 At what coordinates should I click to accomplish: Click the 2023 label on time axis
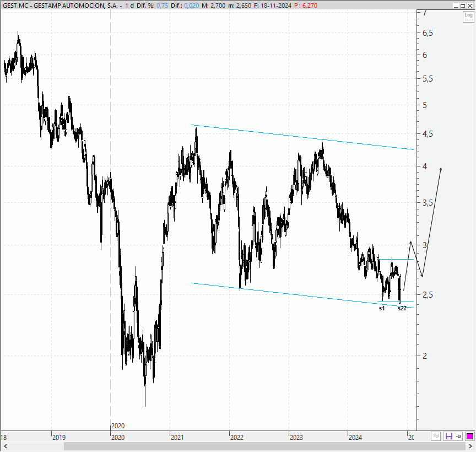[x=296, y=438]
